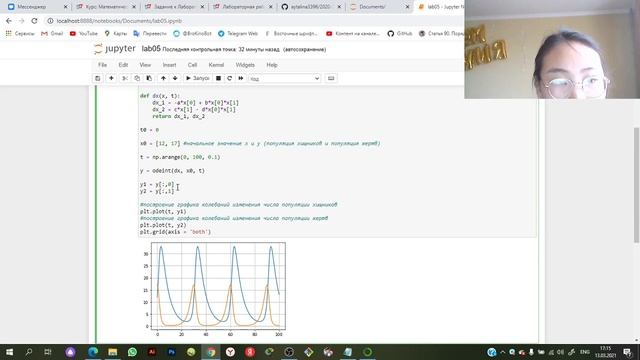The image size is (640, 360).
Task: Close the Documents/ tab
Action: click(x=407, y=7)
